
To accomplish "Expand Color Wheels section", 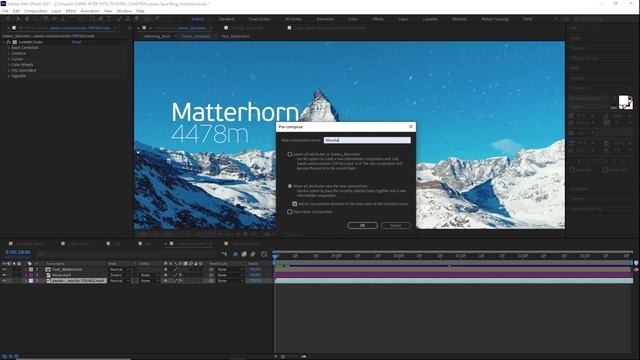I will 9,65.
